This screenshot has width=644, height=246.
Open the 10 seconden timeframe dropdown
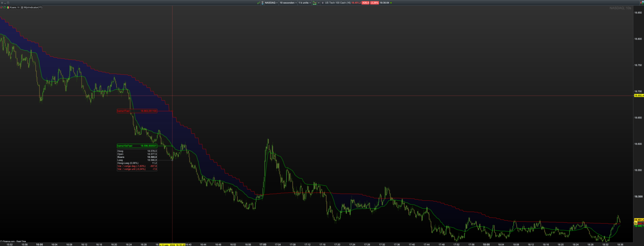[x=288, y=3]
